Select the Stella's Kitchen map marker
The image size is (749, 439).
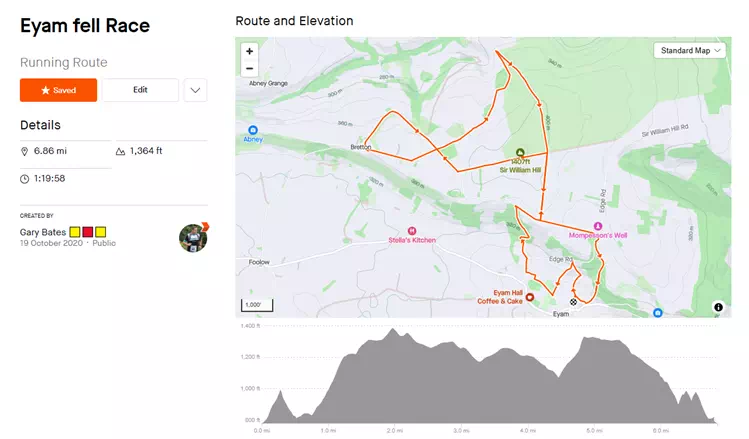(x=412, y=230)
